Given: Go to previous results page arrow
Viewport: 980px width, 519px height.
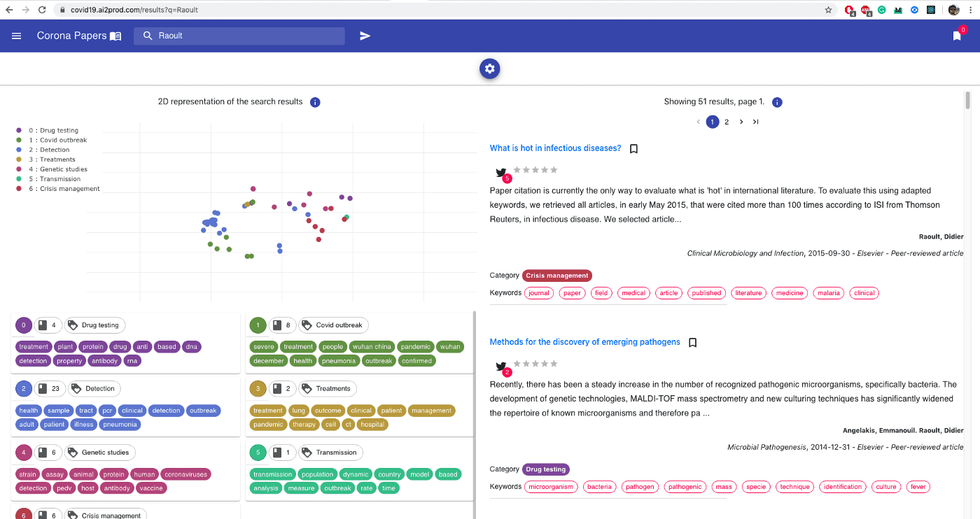Looking at the screenshot, I should coord(698,122).
